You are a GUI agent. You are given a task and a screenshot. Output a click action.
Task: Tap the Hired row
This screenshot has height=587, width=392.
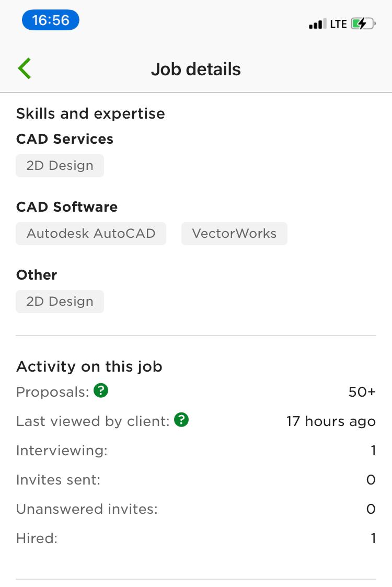point(196,538)
